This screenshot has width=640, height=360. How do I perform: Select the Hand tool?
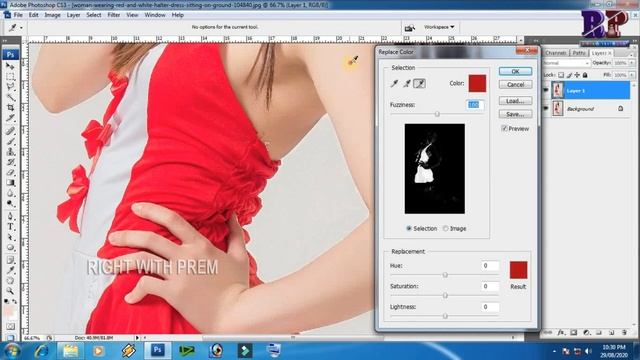[11, 281]
